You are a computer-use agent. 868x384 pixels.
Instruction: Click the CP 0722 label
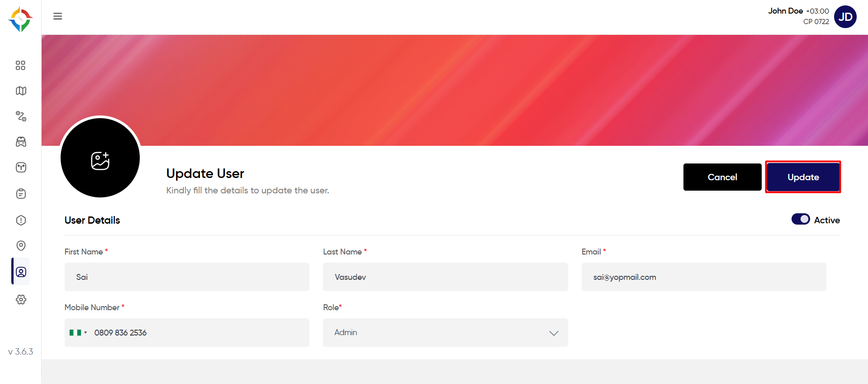pos(816,22)
